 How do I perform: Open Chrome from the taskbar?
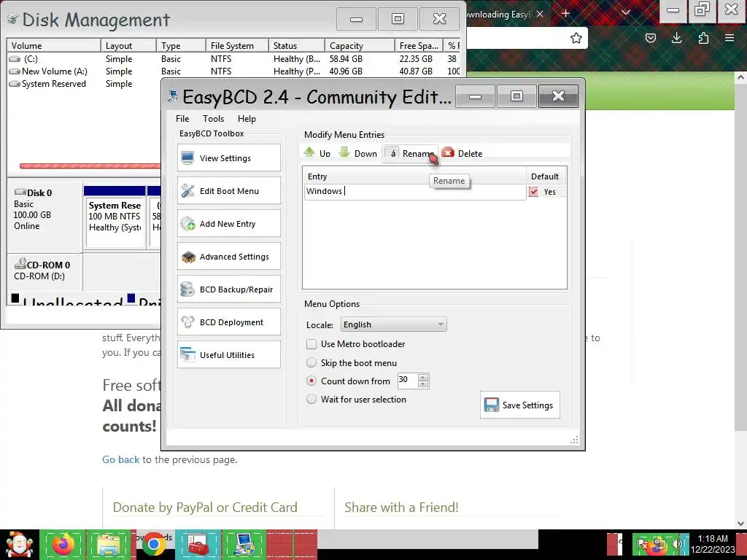[x=153, y=545]
